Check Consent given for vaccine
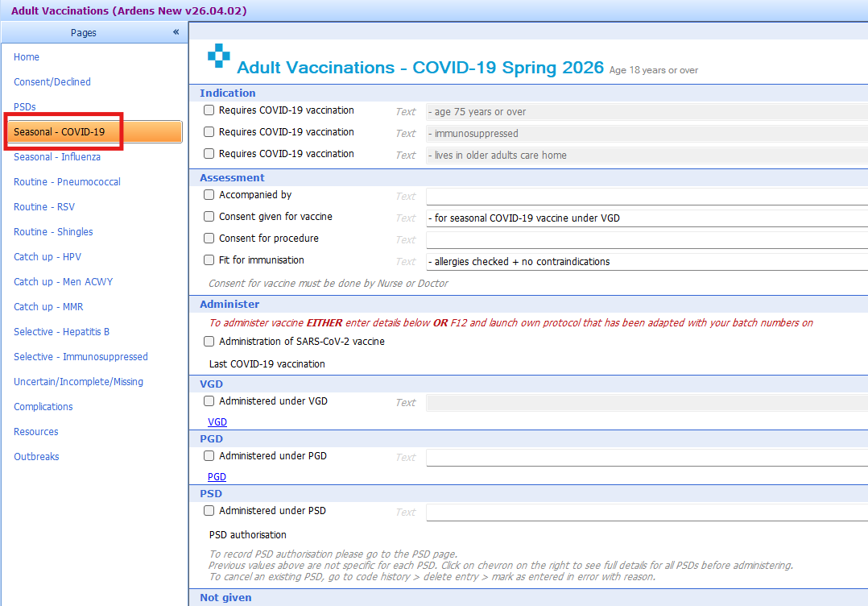The width and height of the screenshot is (868, 606). coord(209,216)
